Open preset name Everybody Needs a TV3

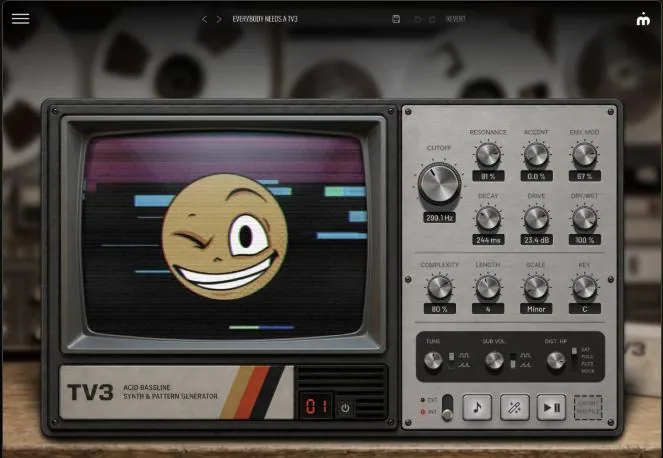(265, 19)
